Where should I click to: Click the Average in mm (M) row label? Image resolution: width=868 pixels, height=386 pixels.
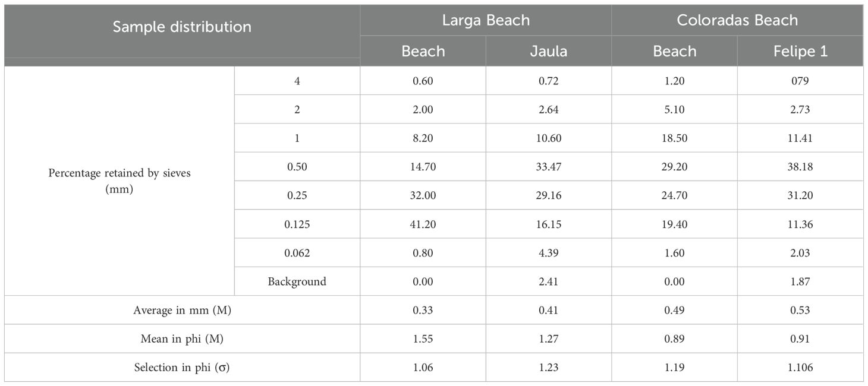tap(182, 310)
